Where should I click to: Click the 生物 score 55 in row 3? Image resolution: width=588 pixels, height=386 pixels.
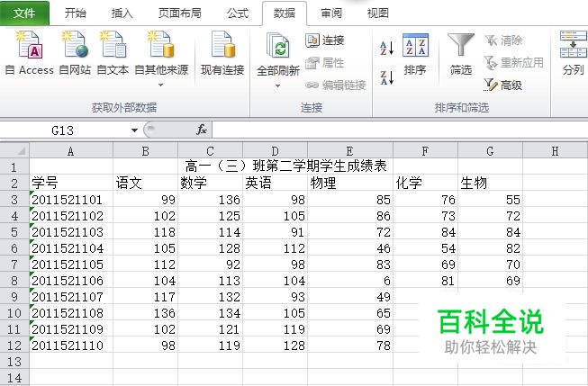pyautogui.click(x=490, y=200)
